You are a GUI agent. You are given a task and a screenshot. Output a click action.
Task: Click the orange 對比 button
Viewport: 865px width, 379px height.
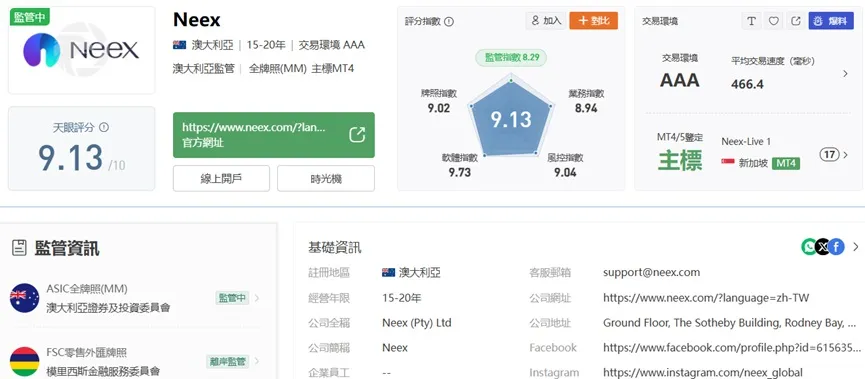coord(594,20)
